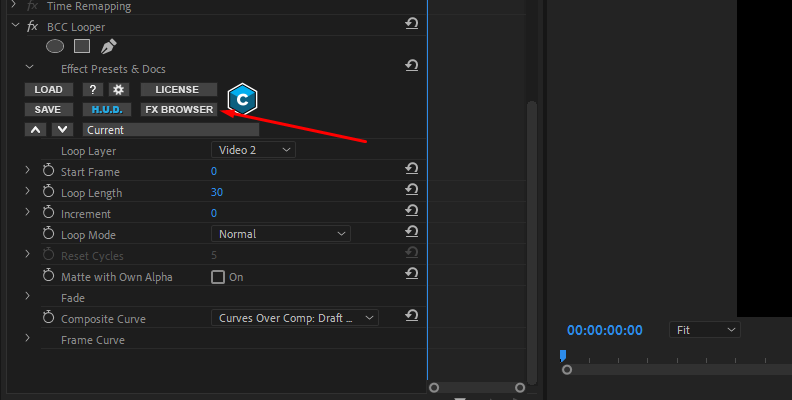The height and width of the screenshot is (400, 792).
Task: Expand the Time Remapping effect
Action: pyautogui.click(x=14, y=5)
